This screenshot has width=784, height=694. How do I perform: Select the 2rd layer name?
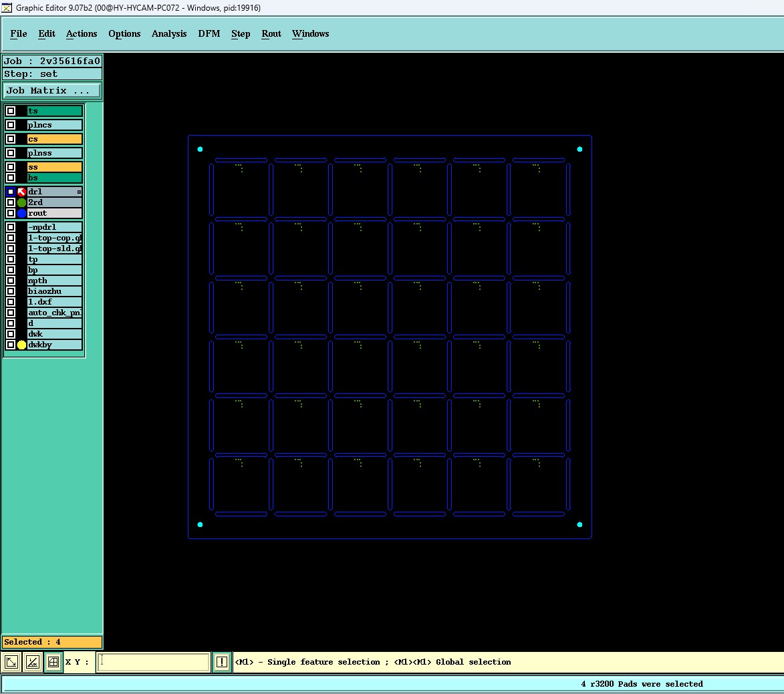pos(55,202)
